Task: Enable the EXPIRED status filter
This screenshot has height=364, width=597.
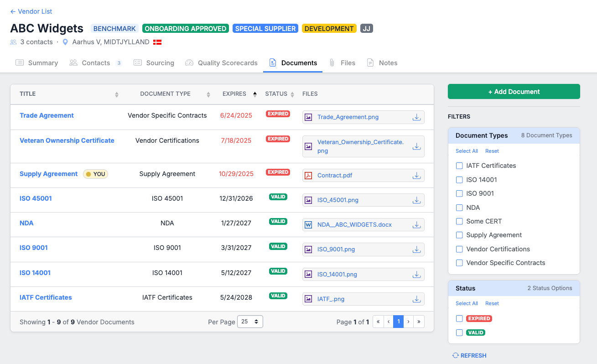Action: pyautogui.click(x=459, y=318)
